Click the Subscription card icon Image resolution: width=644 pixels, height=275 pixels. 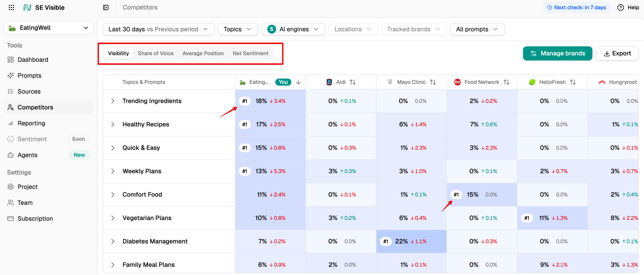(11, 218)
